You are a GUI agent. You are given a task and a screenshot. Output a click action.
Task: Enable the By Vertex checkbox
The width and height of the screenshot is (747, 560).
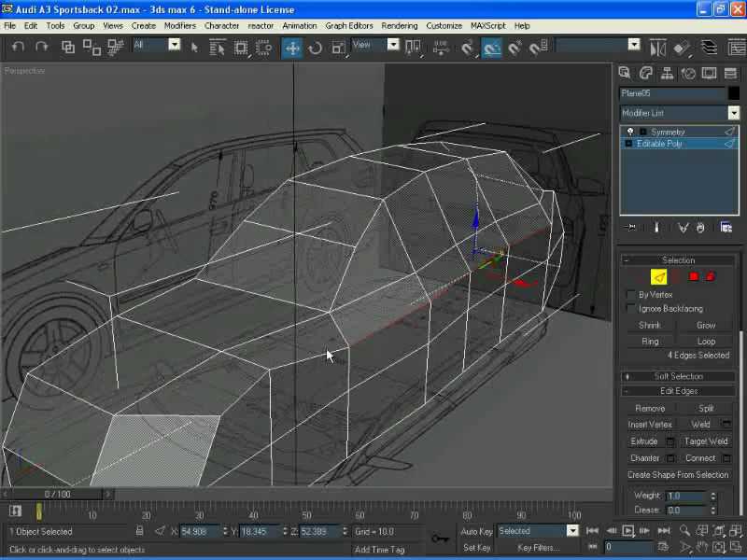(x=631, y=295)
